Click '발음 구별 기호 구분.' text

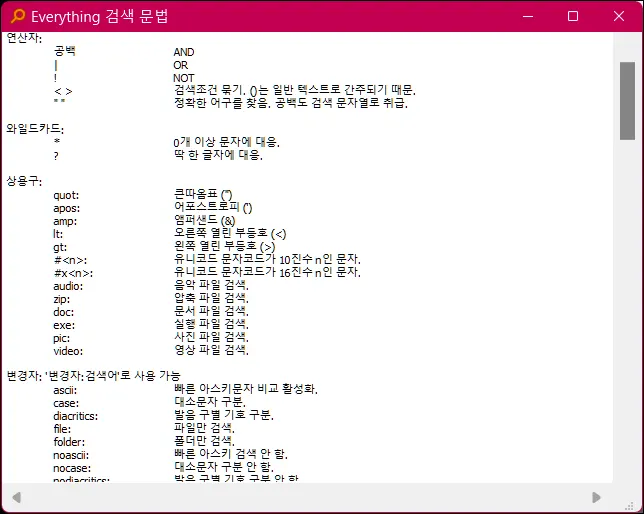pyautogui.click(x=223, y=415)
